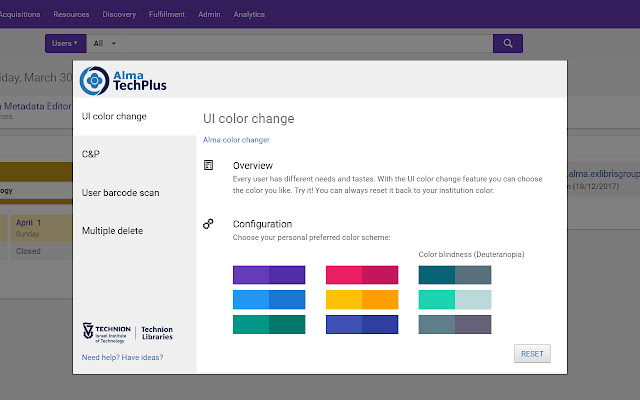Click the UI color change heading
The width and height of the screenshot is (640, 400).
pos(249,119)
